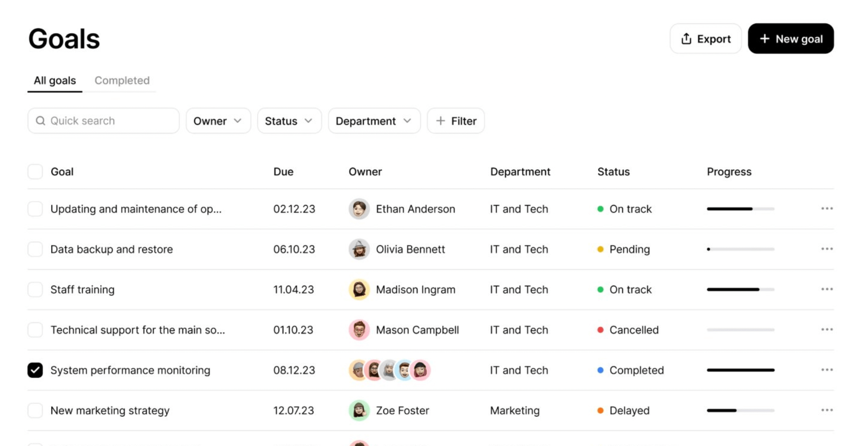This screenshot has width=868, height=446.
Task: Uncheck System performance monitoring checkbox
Action: coord(35,370)
